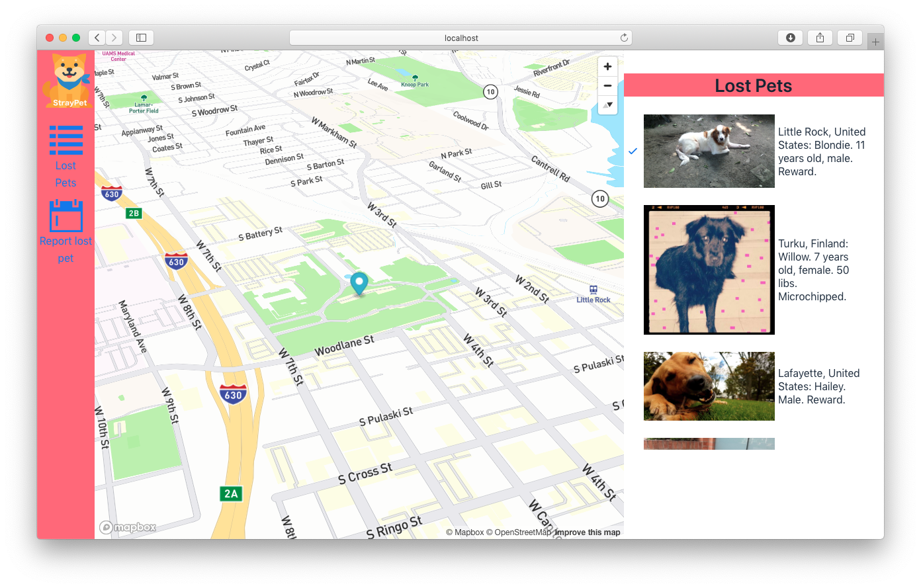Click the checkmark beside Blondie's listing
The height and width of the screenshot is (588, 921).
click(x=633, y=151)
